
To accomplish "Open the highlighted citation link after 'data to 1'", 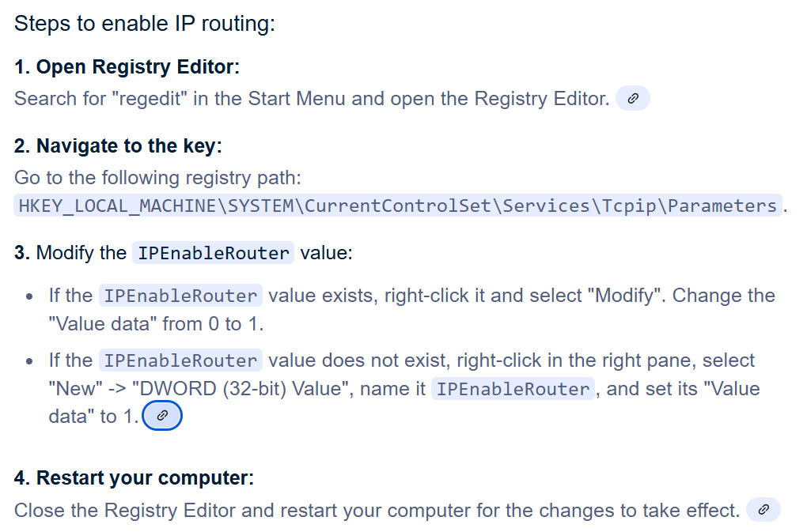I will coord(162,415).
